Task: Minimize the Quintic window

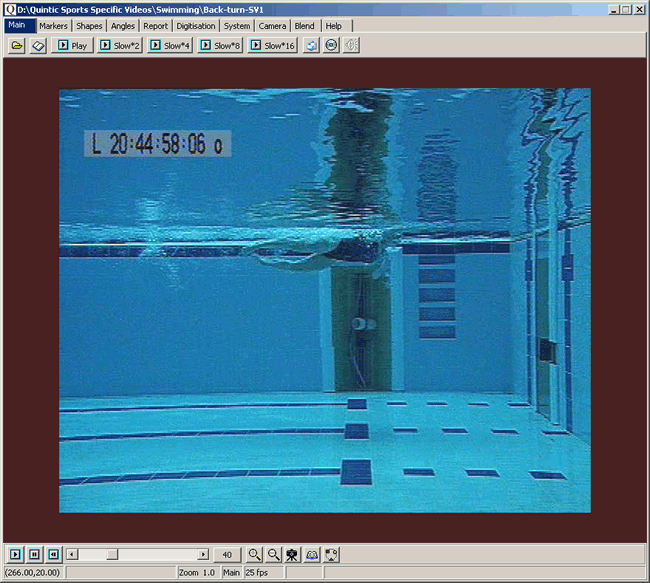Action: [614, 10]
